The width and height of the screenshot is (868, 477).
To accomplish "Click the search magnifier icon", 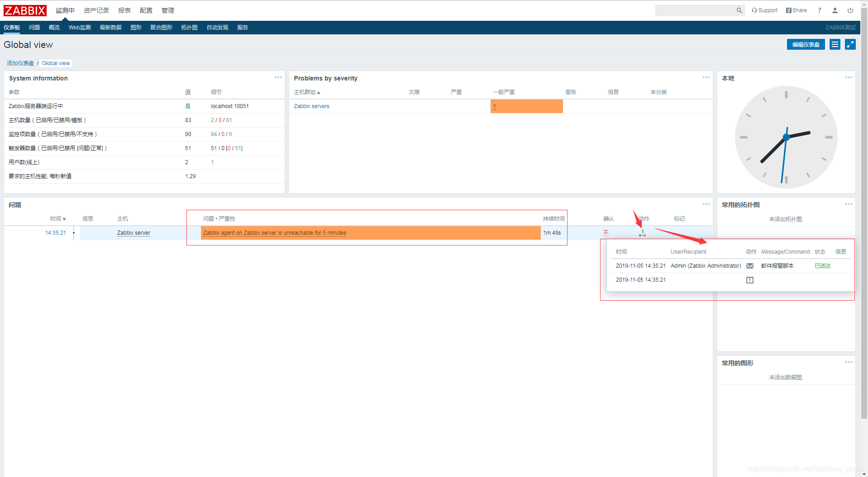I will tap(739, 10).
